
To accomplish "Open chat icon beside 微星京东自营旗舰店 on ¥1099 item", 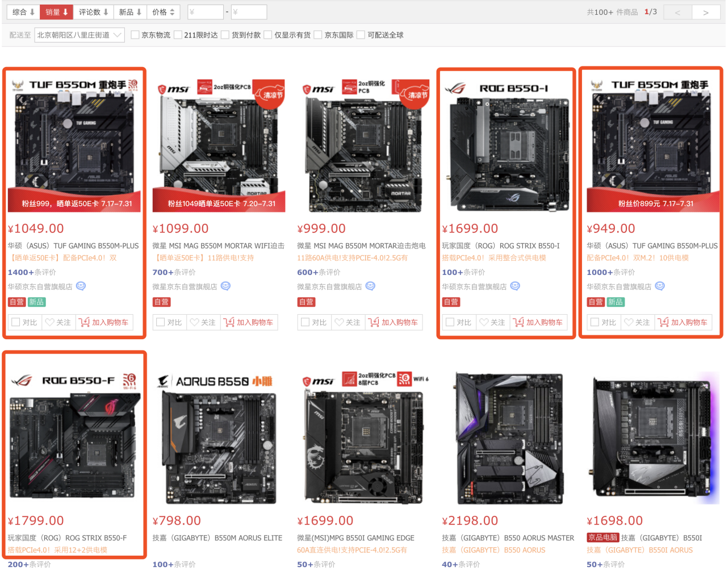I will (225, 286).
